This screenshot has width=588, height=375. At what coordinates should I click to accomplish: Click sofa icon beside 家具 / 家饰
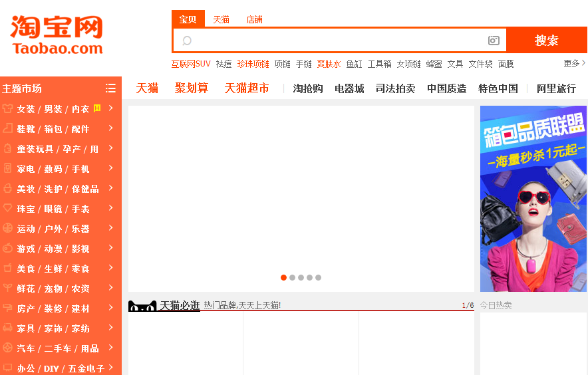[x=7, y=328]
